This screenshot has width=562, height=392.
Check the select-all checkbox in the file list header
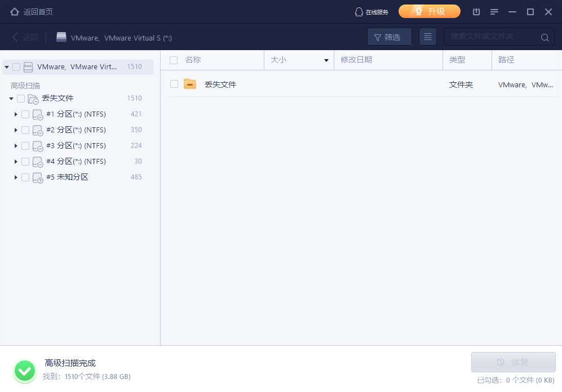coord(174,60)
